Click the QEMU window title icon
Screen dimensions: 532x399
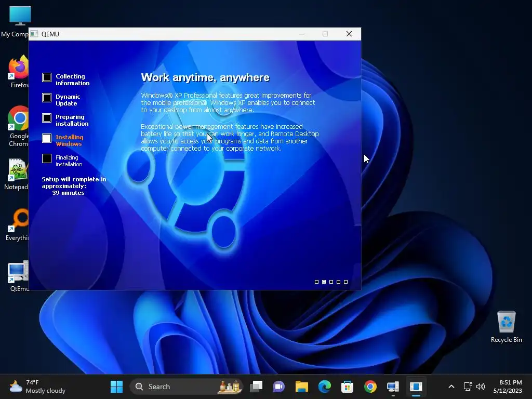(34, 34)
